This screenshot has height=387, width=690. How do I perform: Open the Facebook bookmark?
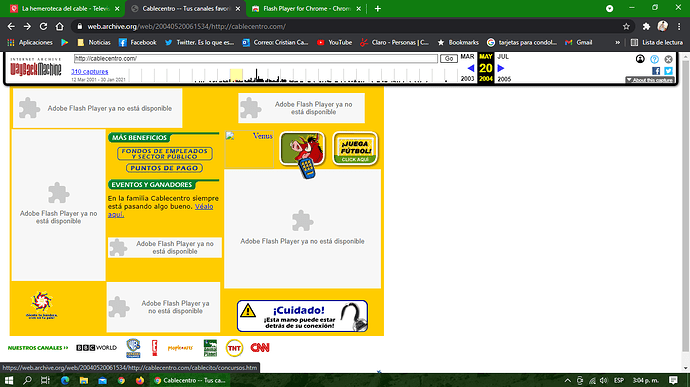pos(138,42)
